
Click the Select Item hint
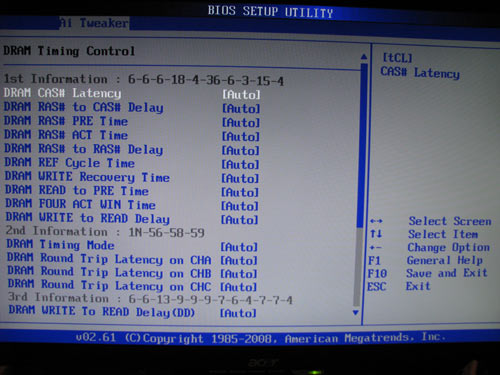coord(443,234)
